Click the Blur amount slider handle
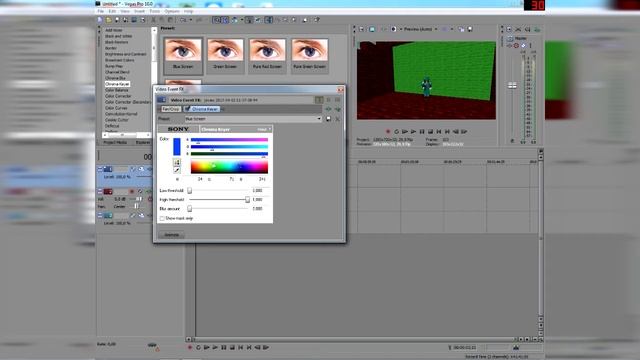Viewport: 640px width, 360px height. pos(189,209)
